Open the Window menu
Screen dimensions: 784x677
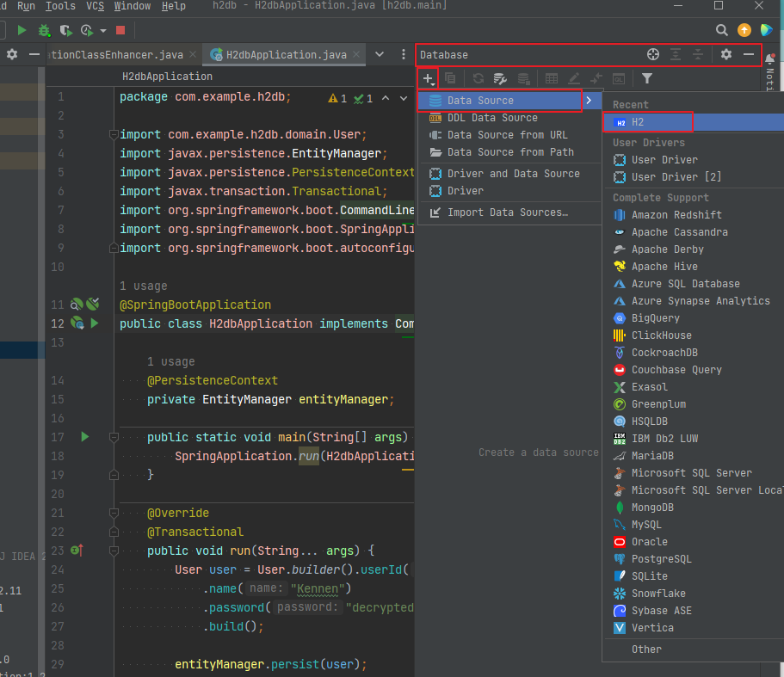132,6
